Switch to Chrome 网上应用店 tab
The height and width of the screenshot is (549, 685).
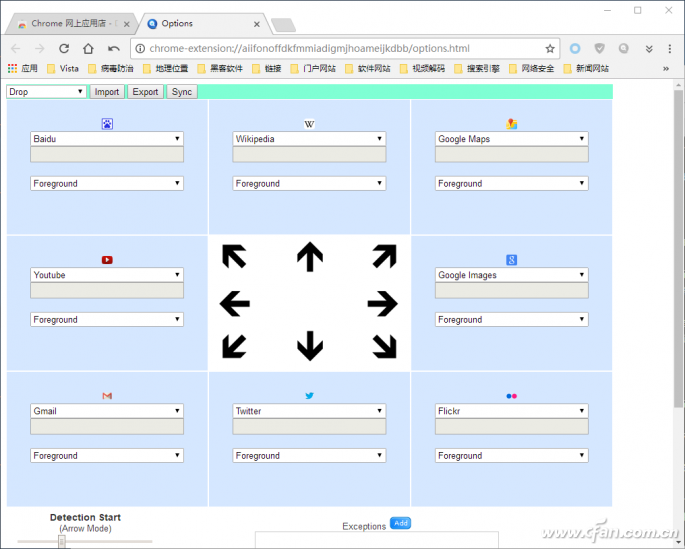pyautogui.click(x=70, y=24)
